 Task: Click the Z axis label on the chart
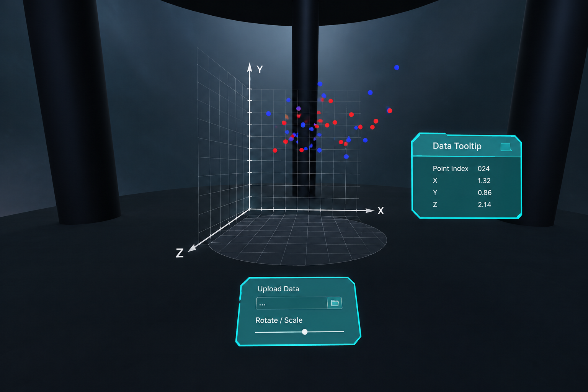pyautogui.click(x=180, y=253)
